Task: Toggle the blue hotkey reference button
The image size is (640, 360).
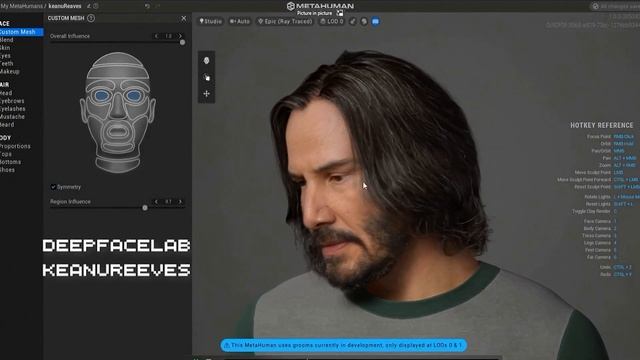Action: 376,21
